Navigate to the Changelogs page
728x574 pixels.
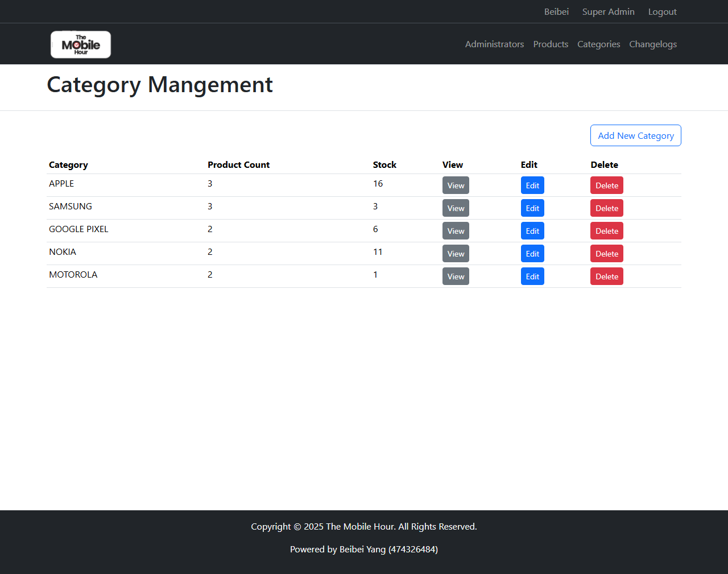coord(652,44)
